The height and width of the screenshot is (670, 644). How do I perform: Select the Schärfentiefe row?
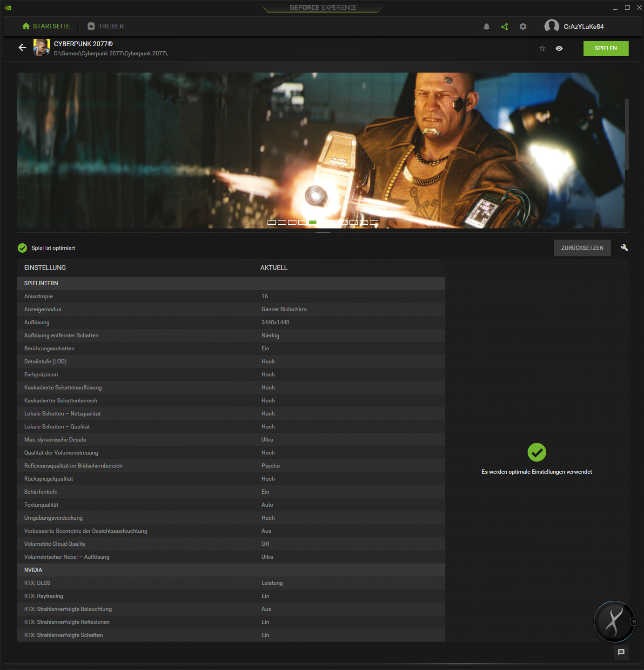tap(231, 492)
